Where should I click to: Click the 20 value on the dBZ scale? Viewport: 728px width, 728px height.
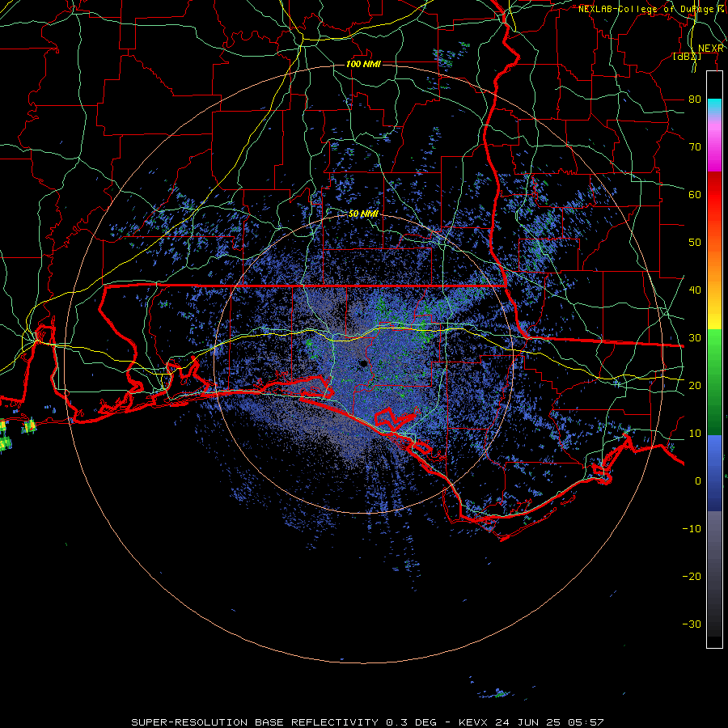(695, 386)
